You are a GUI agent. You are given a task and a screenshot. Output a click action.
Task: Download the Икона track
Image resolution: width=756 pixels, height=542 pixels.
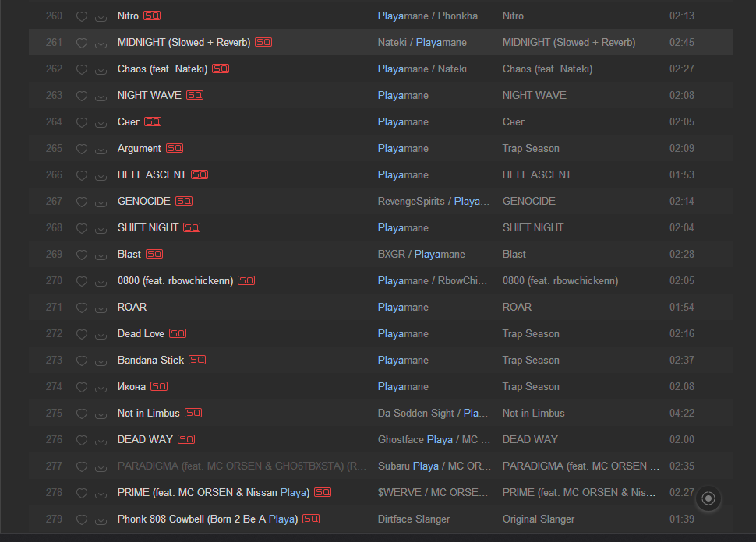pos(101,387)
